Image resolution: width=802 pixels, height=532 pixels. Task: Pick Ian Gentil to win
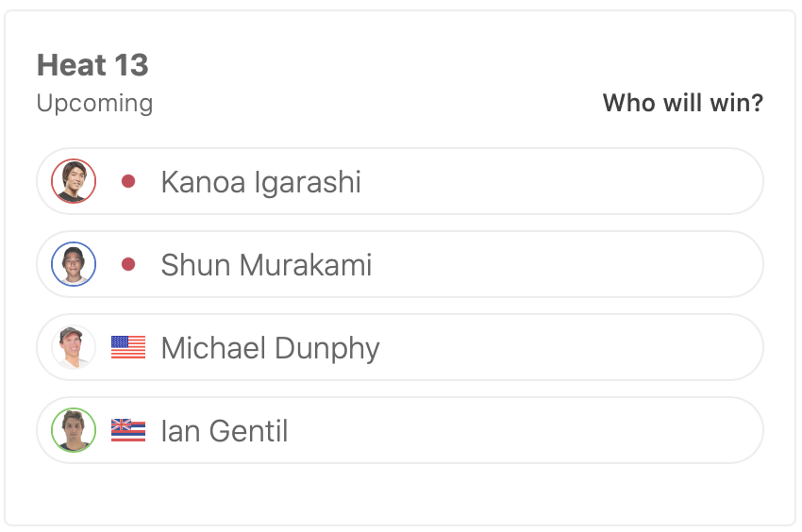click(566, 430)
